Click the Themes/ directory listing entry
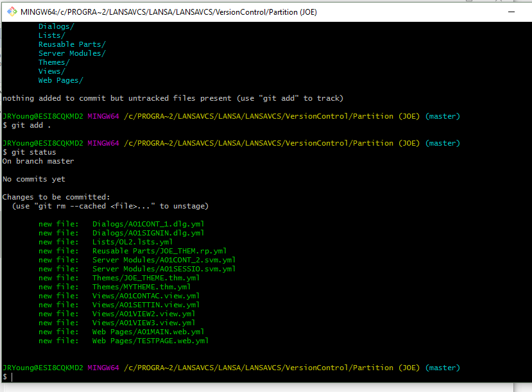The image size is (532, 392). coord(53,62)
